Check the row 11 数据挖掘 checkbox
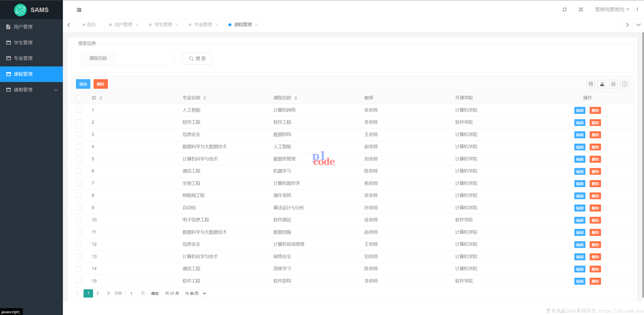 pos(79,232)
